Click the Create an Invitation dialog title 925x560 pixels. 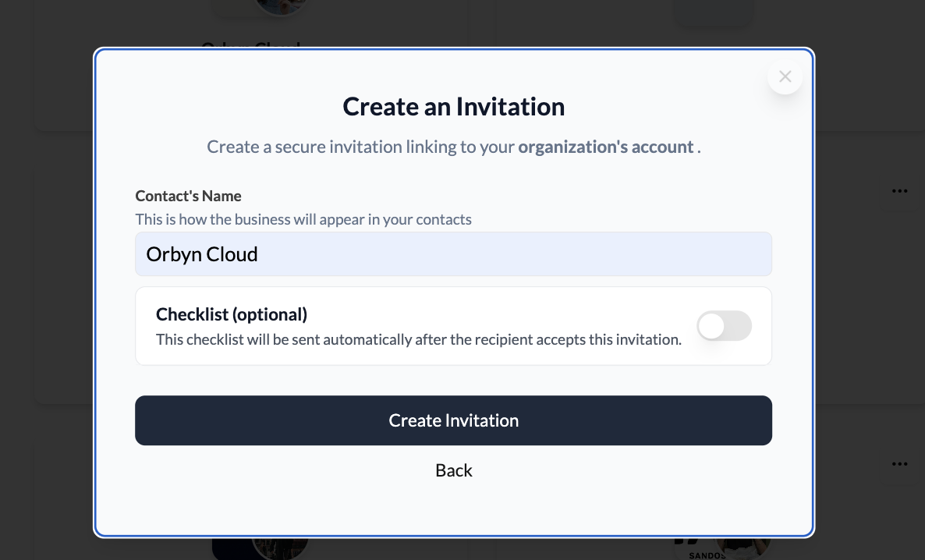453,106
